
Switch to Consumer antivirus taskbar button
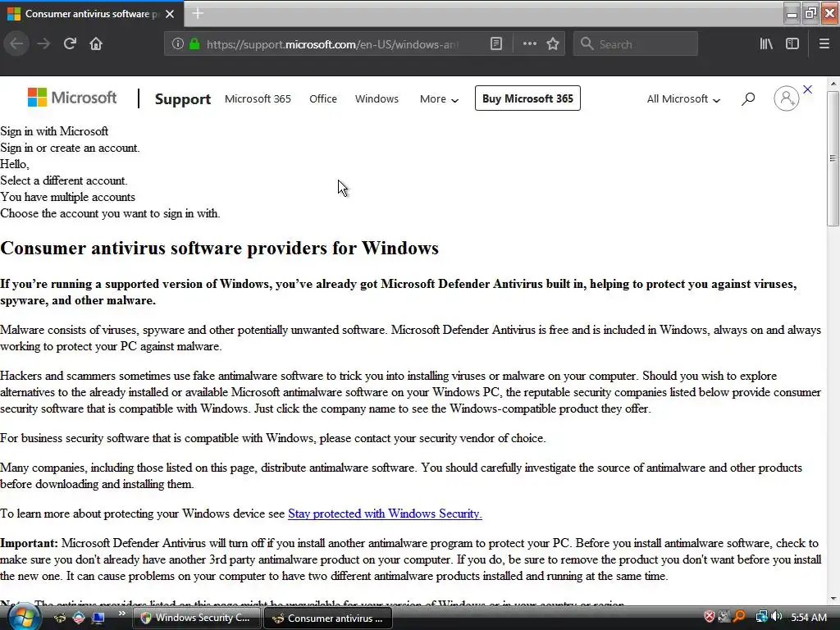click(328, 618)
